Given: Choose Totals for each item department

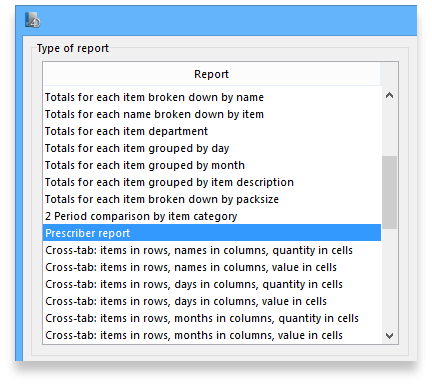Looking at the screenshot, I should point(212,131).
